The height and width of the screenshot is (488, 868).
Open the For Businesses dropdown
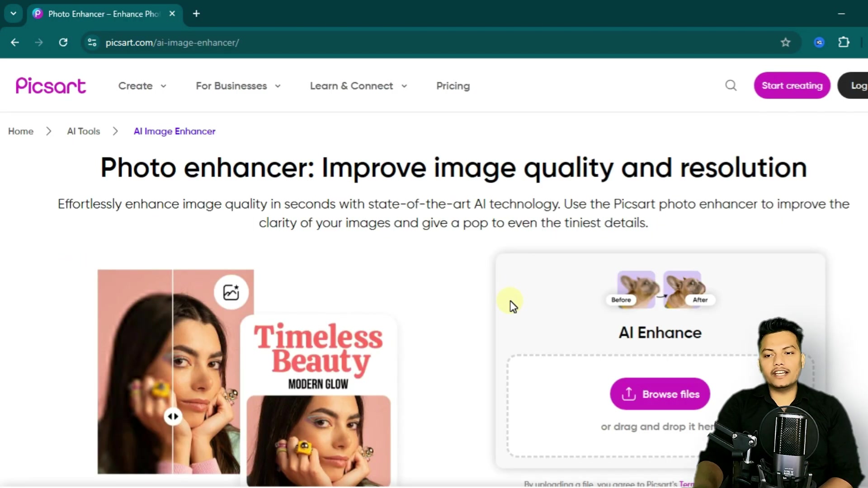pos(238,86)
